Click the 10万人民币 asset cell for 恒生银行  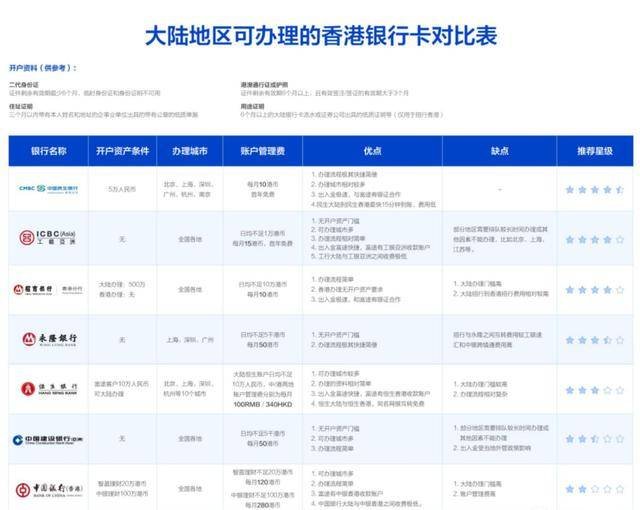click(x=122, y=389)
